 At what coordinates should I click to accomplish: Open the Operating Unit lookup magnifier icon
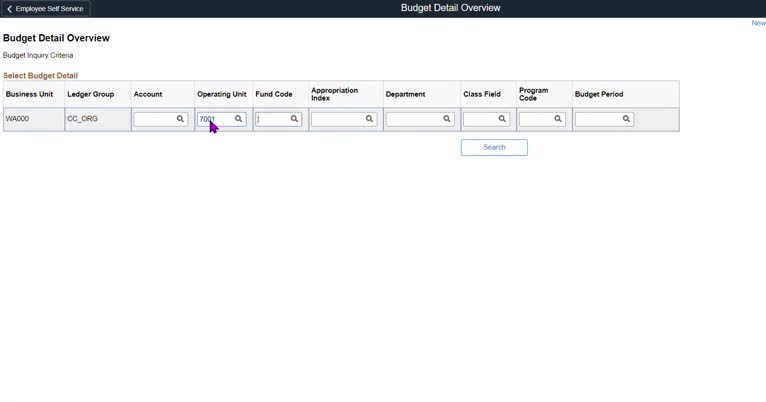coord(238,119)
